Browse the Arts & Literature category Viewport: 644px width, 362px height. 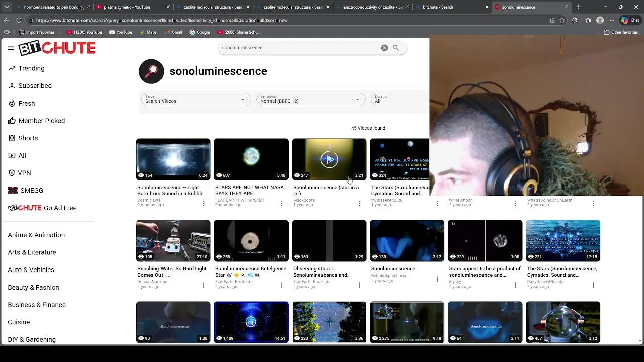tap(32, 252)
